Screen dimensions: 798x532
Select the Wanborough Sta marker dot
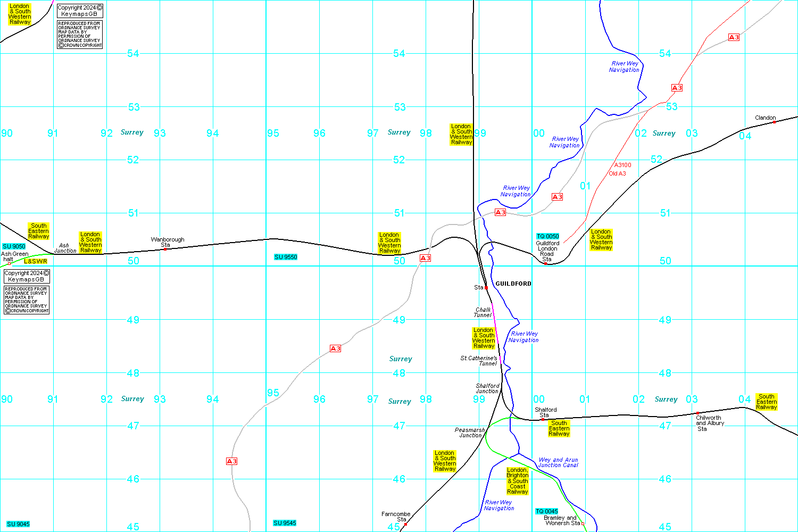165,249
